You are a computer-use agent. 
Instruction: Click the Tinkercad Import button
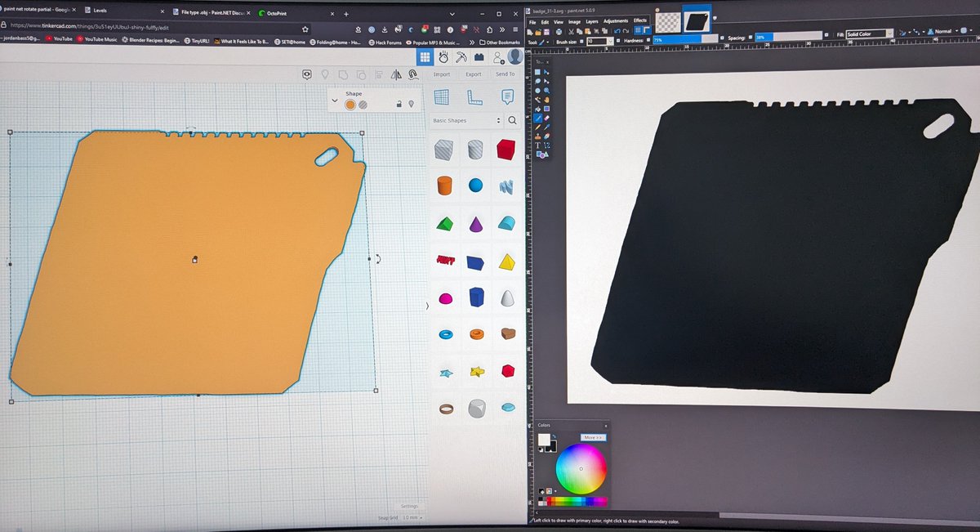click(x=442, y=74)
